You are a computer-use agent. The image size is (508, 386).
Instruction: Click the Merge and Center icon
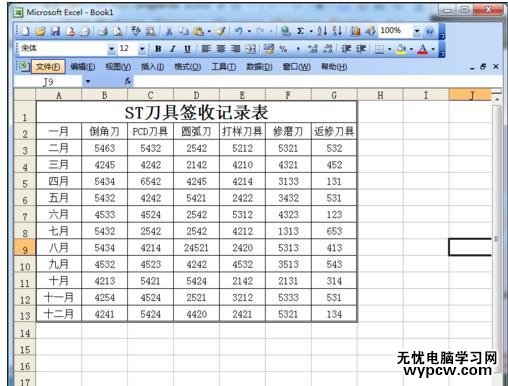(250, 49)
